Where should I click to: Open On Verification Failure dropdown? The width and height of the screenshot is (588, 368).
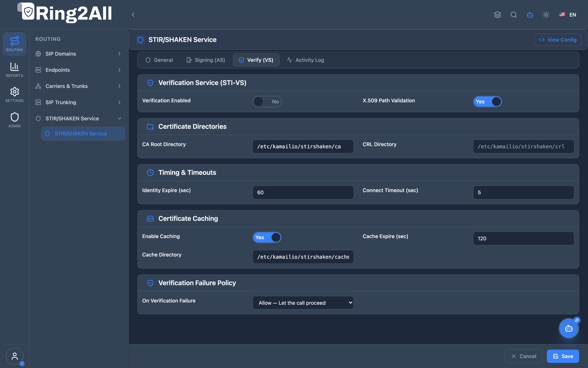pyautogui.click(x=303, y=302)
